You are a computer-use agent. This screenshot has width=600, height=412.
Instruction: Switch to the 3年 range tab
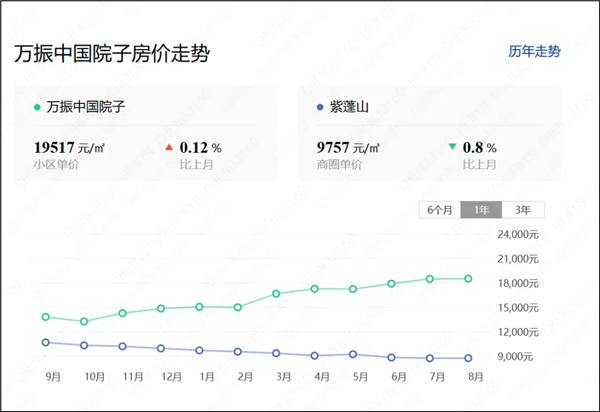pos(523,210)
